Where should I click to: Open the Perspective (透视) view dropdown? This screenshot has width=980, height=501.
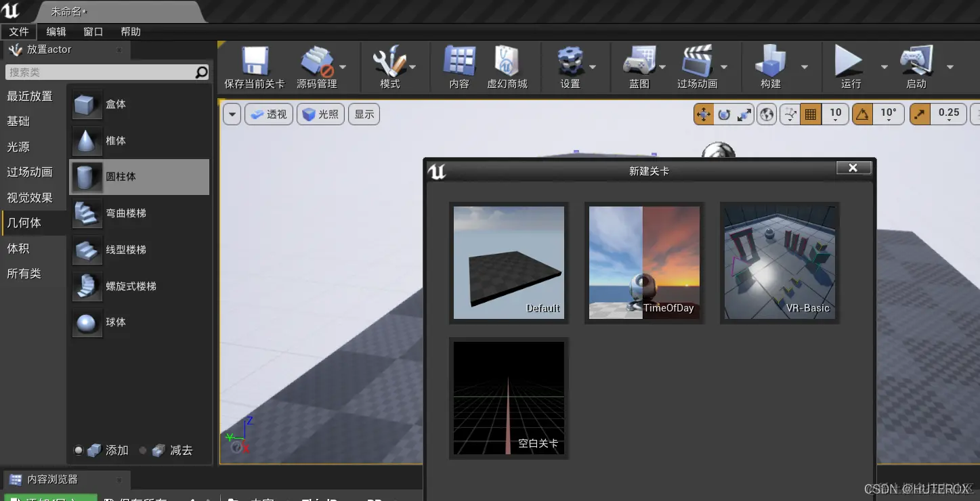269,114
